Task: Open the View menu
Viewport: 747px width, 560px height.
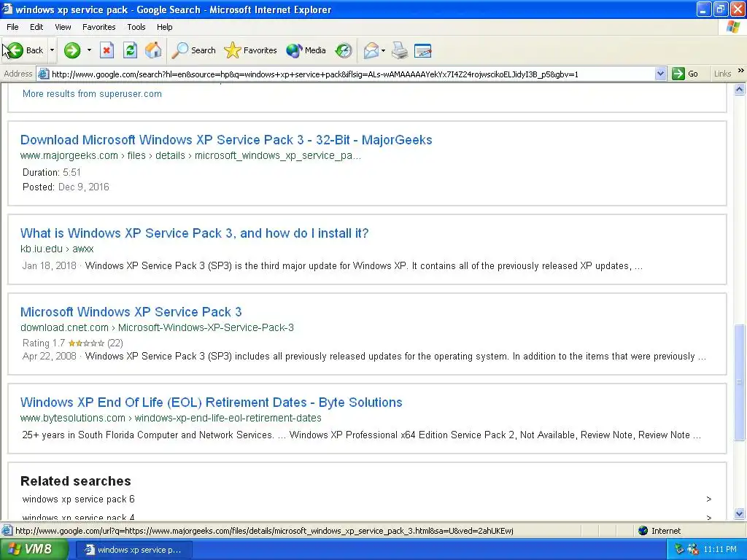Action: (63, 27)
